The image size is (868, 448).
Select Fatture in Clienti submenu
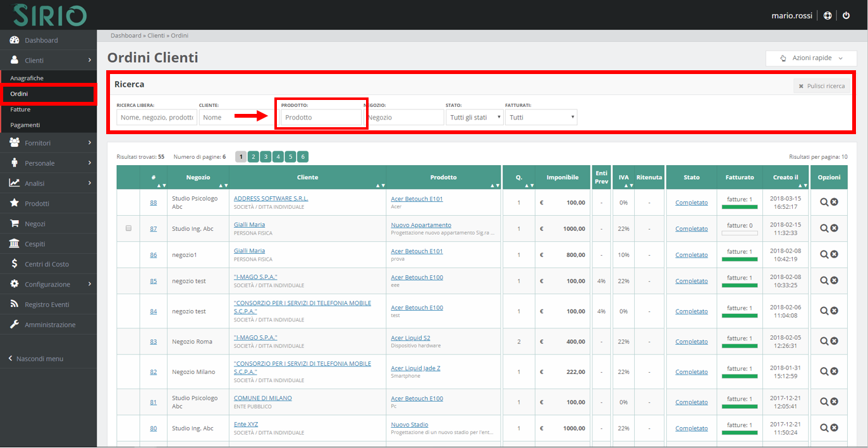tap(20, 109)
